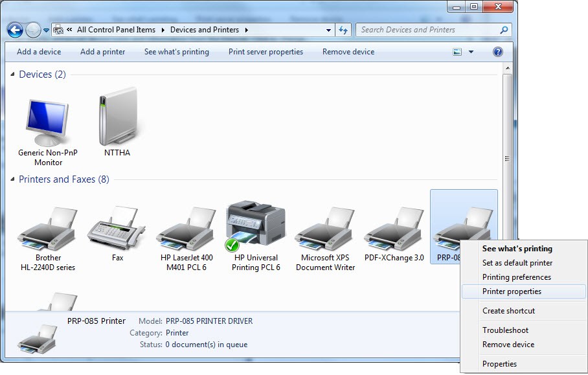Click the Add a printer button
Image resolution: width=588 pixels, height=375 pixels.
click(x=103, y=52)
